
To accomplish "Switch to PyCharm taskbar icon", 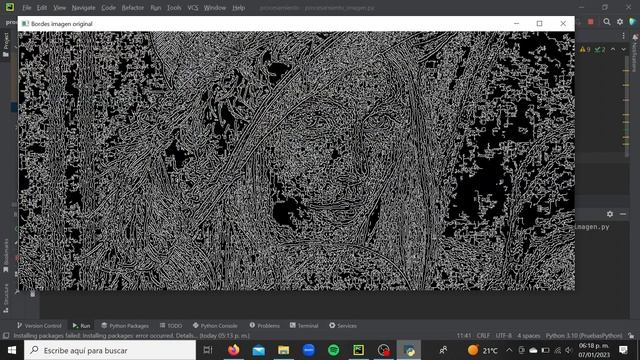I will [358, 350].
